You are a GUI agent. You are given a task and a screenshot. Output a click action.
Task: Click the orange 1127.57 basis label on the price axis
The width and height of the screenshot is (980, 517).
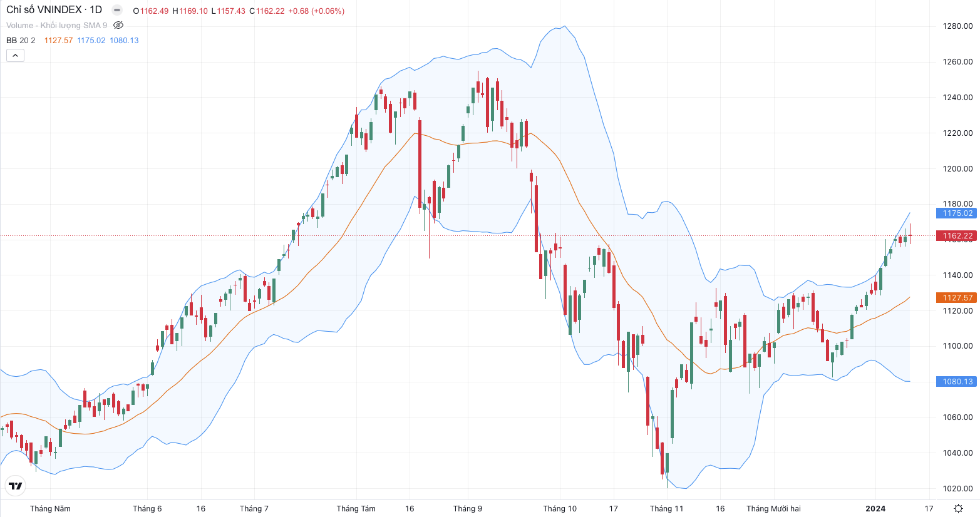click(x=956, y=297)
